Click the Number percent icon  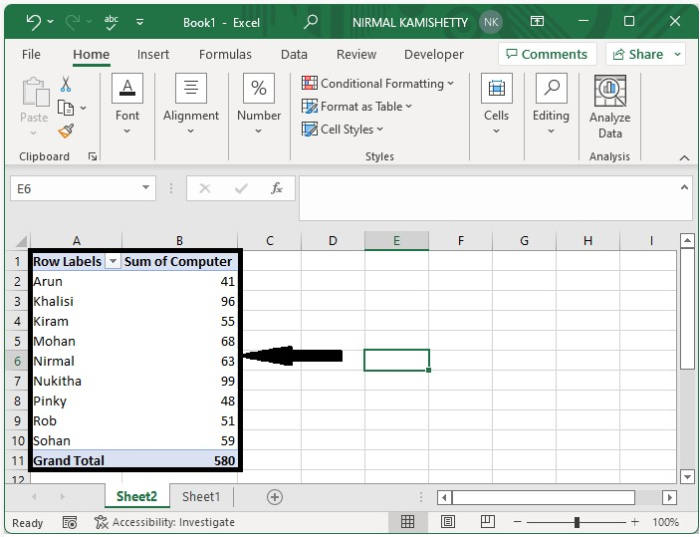[259, 88]
